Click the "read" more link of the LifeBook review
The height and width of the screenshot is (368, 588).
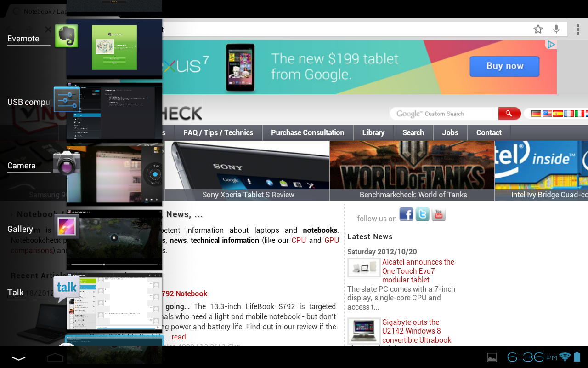click(x=179, y=337)
